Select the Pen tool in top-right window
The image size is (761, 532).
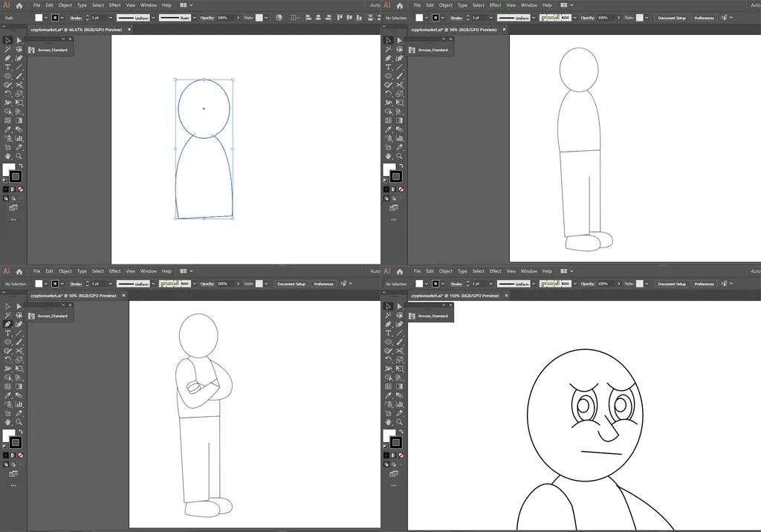388,58
